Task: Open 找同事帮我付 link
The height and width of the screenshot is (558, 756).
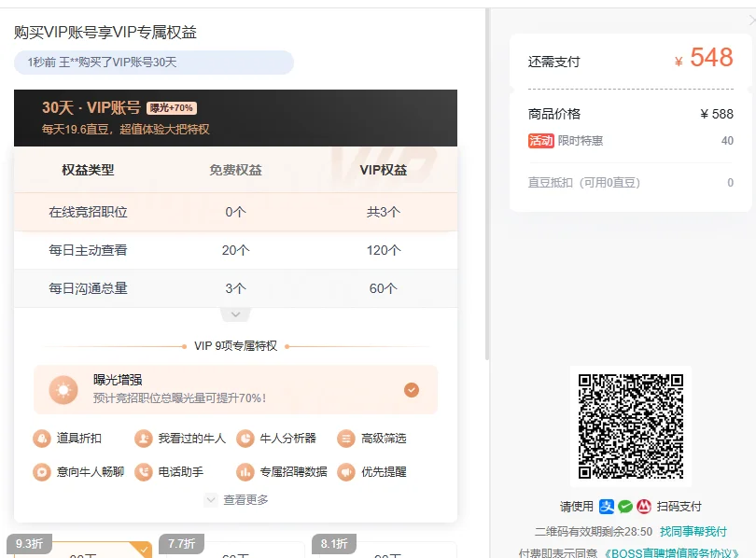Action: point(693,532)
